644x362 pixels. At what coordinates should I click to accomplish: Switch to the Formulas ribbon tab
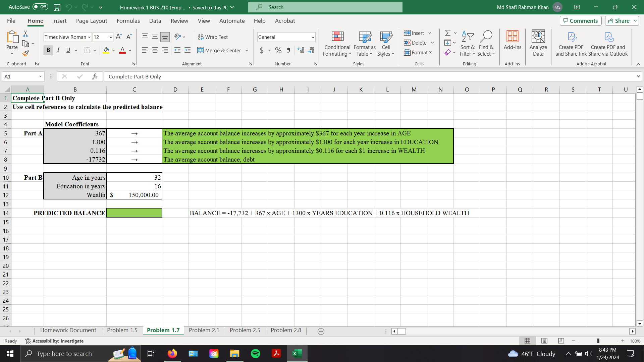(x=128, y=21)
